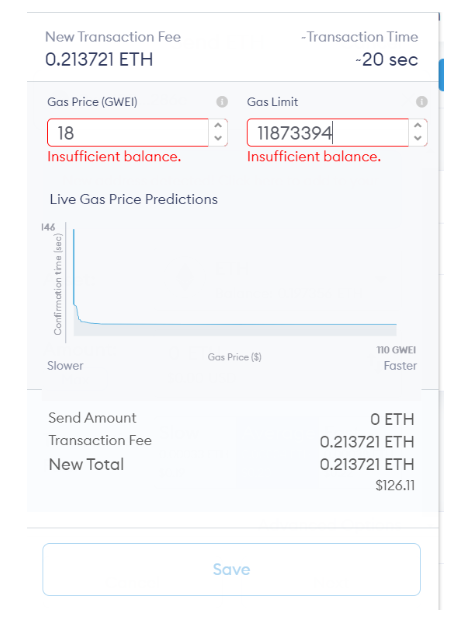
Task: Decrease gas price with down arrow
Action: (218, 138)
